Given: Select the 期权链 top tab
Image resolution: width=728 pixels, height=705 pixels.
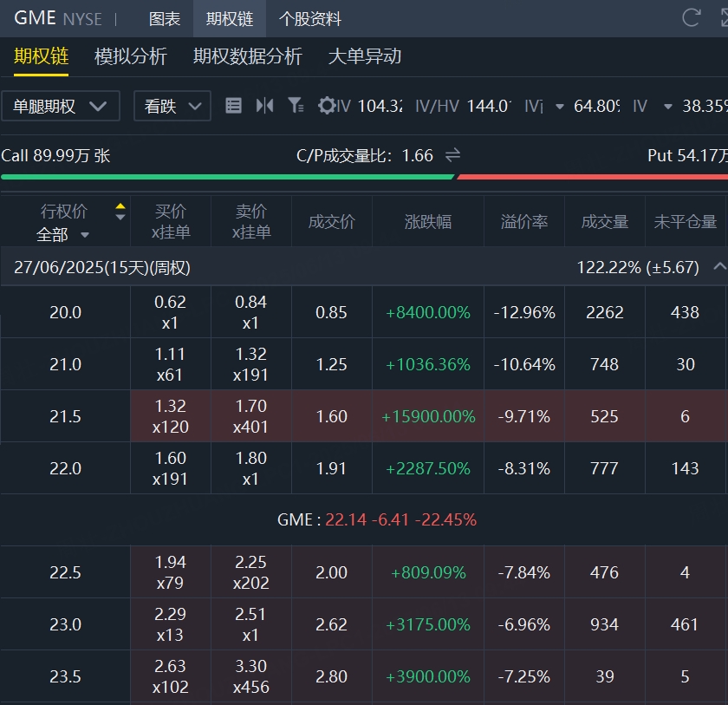Looking at the screenshot, I should tap(230, 19).
